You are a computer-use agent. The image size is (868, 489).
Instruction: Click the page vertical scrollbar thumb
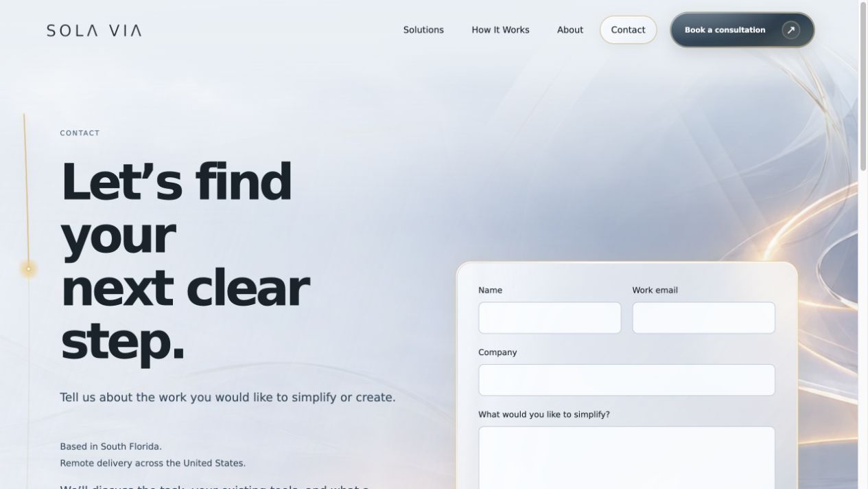pyautogui.click(x=863, y=86)
